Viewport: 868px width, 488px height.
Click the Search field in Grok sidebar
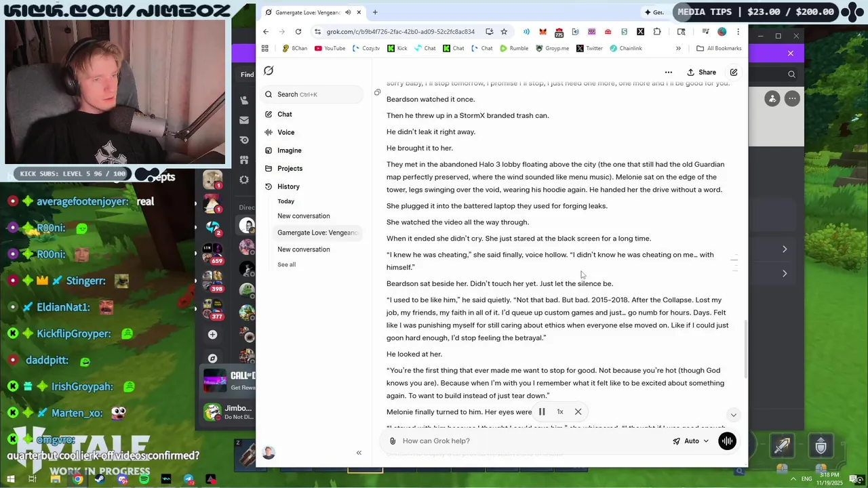coord(312,94)
